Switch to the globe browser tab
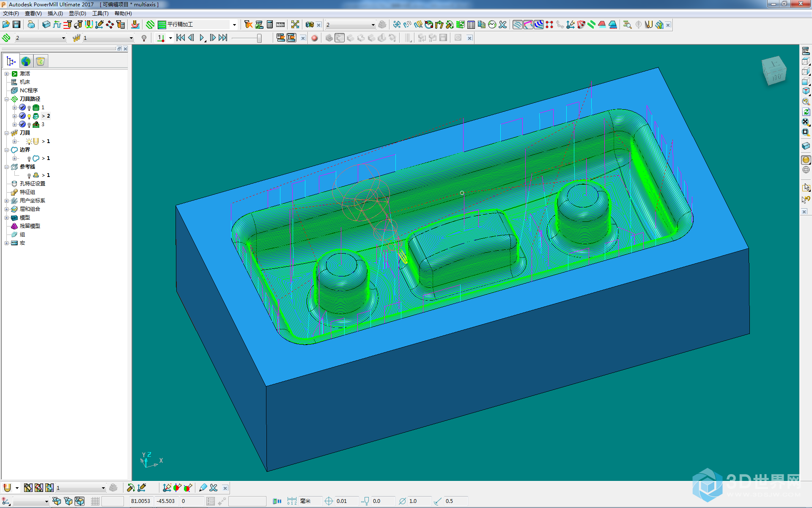The width and height of the screenshot is (812, 508). [x=26, y=61]
